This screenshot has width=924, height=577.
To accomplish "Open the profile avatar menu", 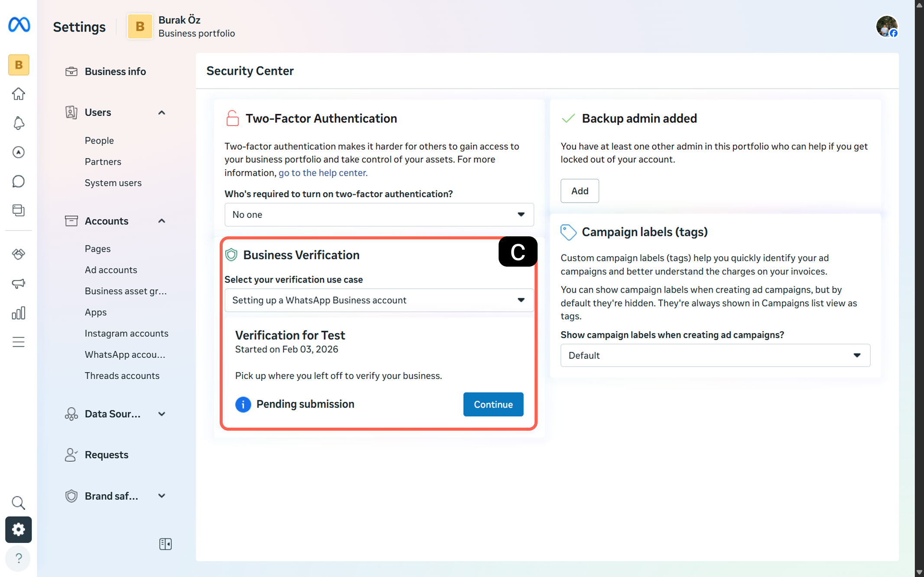I will pos(887,27).
